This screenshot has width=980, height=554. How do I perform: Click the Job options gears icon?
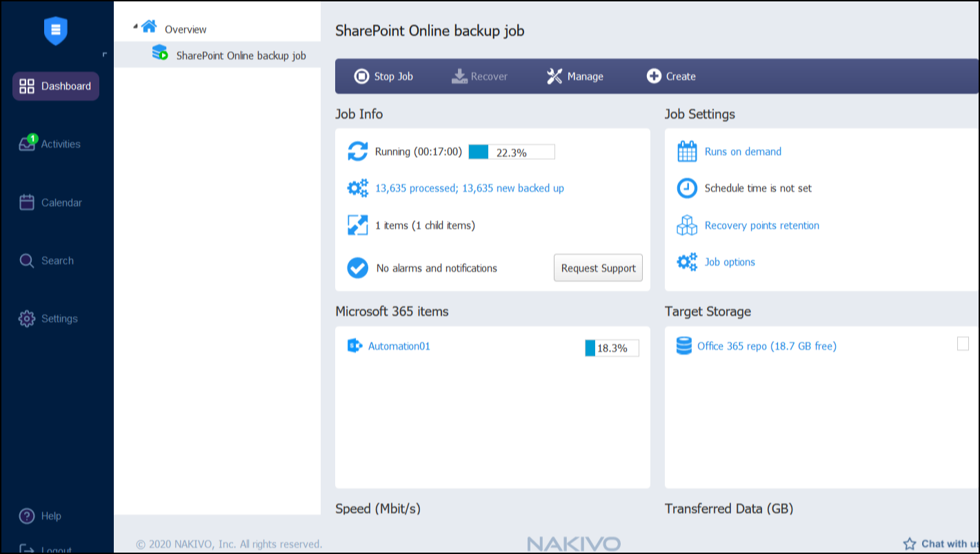687,261
